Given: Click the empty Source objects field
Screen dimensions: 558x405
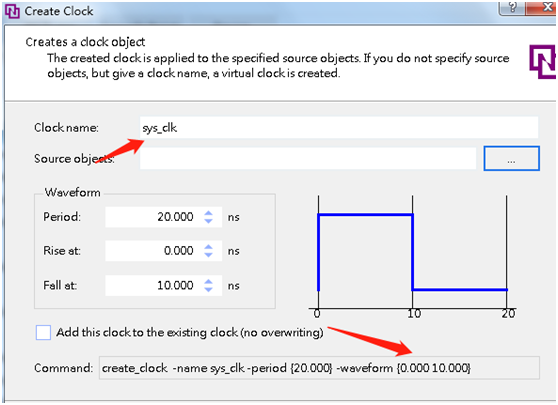Looking at the screenshot, I should click(x=308, y=158).
